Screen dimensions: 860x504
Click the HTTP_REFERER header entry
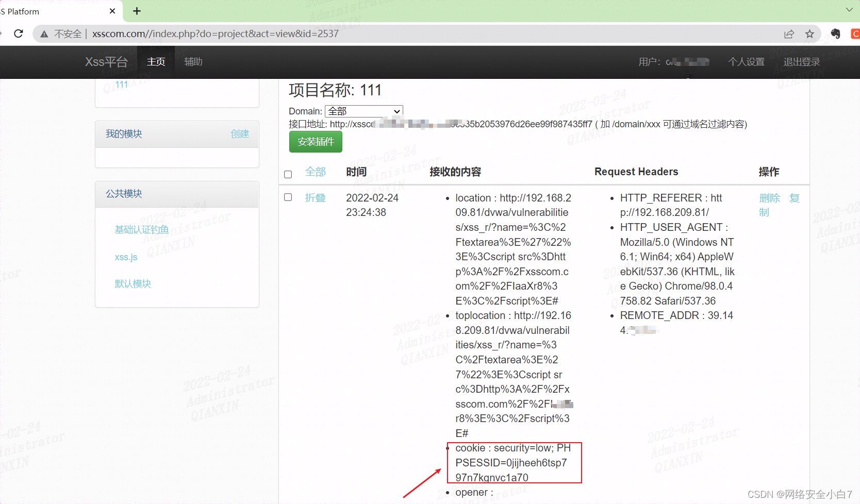click(x=671, y=205)
